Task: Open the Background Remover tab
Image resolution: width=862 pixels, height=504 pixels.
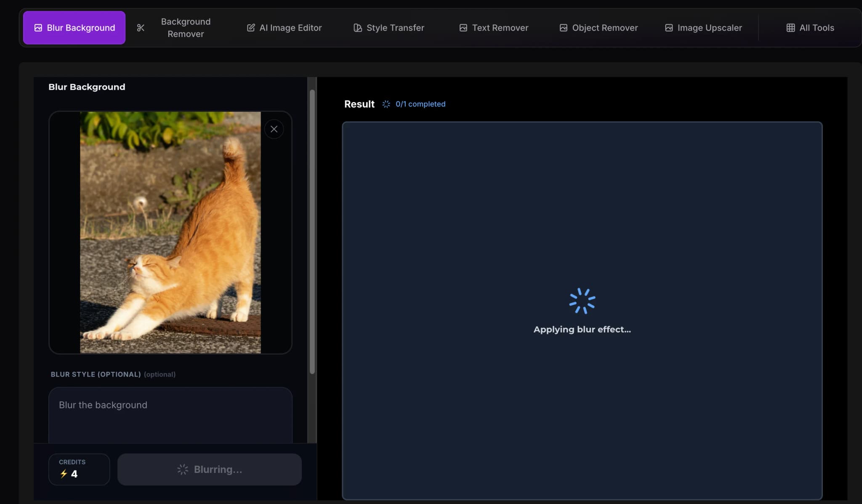Action: pos(186,28)
